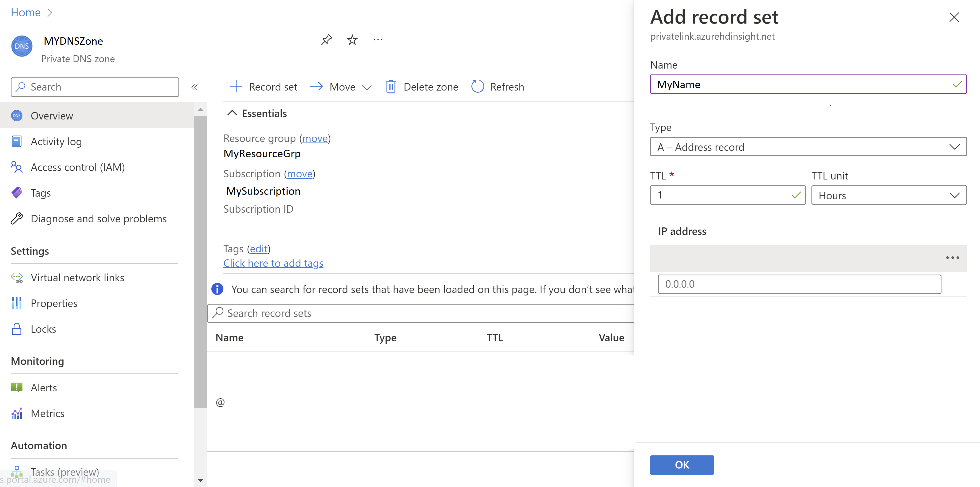Viewport: 980px width, 487px height.
Task: Click the DNS zone Overview icon
Action: (17, 115)
